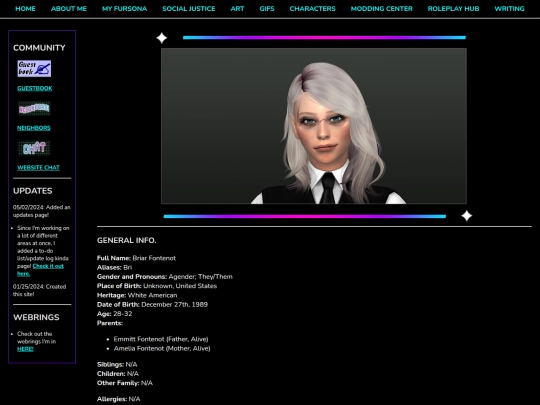Click the Briar Fontenot character portrait

click(x=314, y=126)
